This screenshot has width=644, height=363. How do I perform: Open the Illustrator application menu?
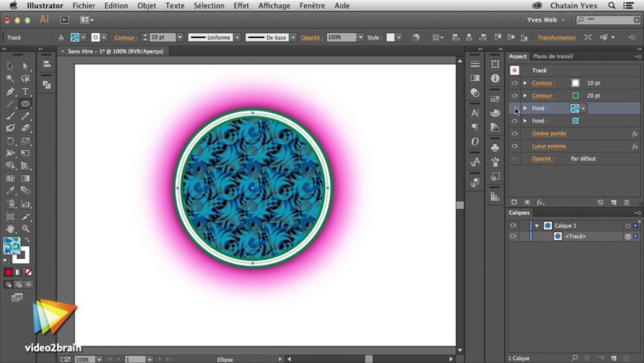click(45, 6)
